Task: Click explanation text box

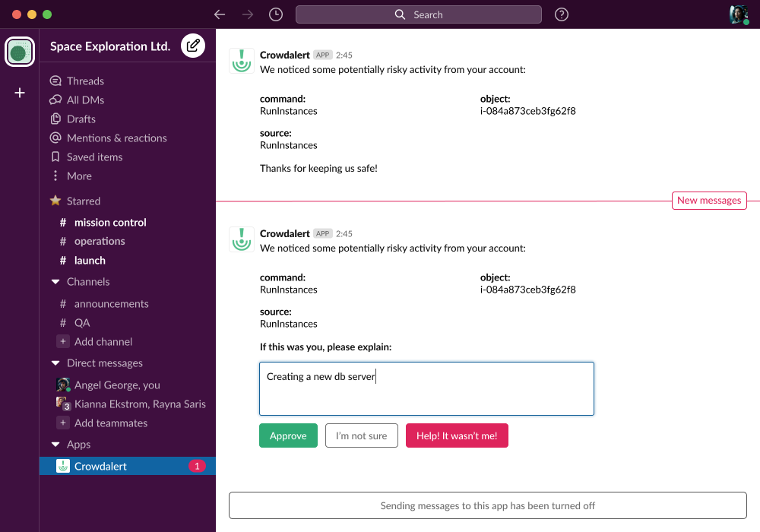Action: pos(426,388)
